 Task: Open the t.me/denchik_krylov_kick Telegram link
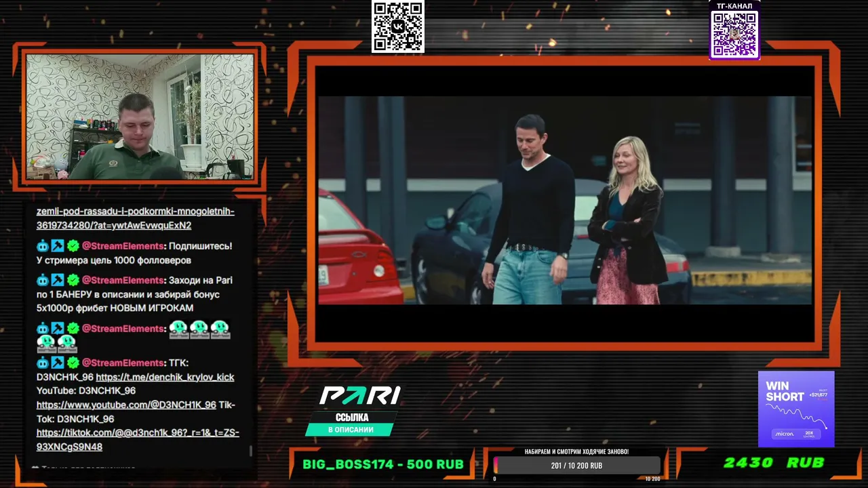point(165,377)
